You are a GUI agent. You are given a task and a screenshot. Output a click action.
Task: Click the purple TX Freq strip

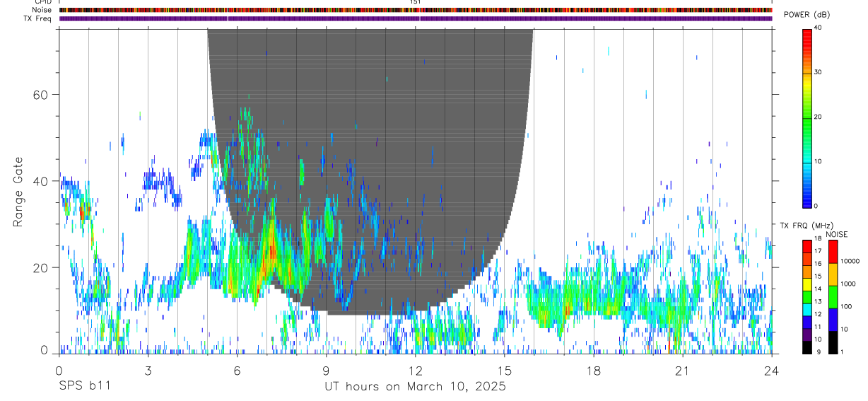pos(416,18)
